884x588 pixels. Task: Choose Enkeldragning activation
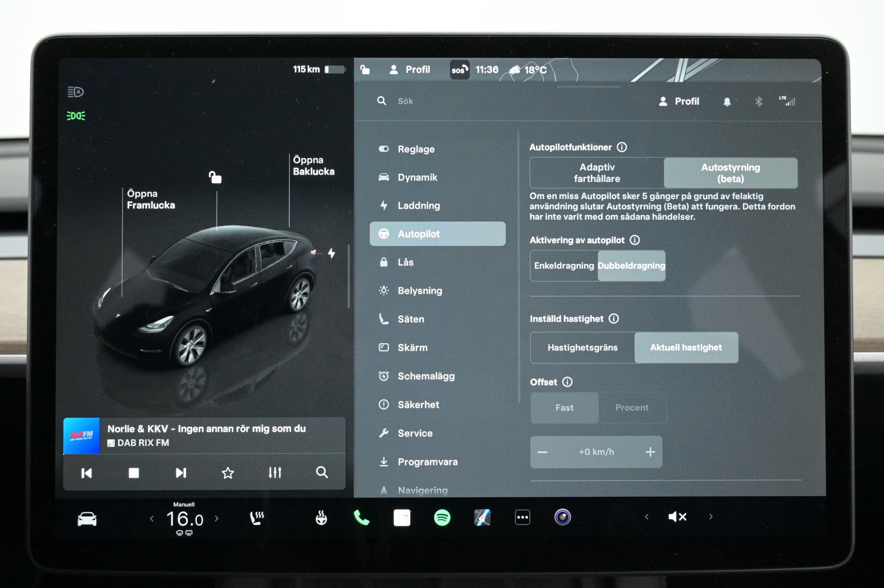coord(564,266)
